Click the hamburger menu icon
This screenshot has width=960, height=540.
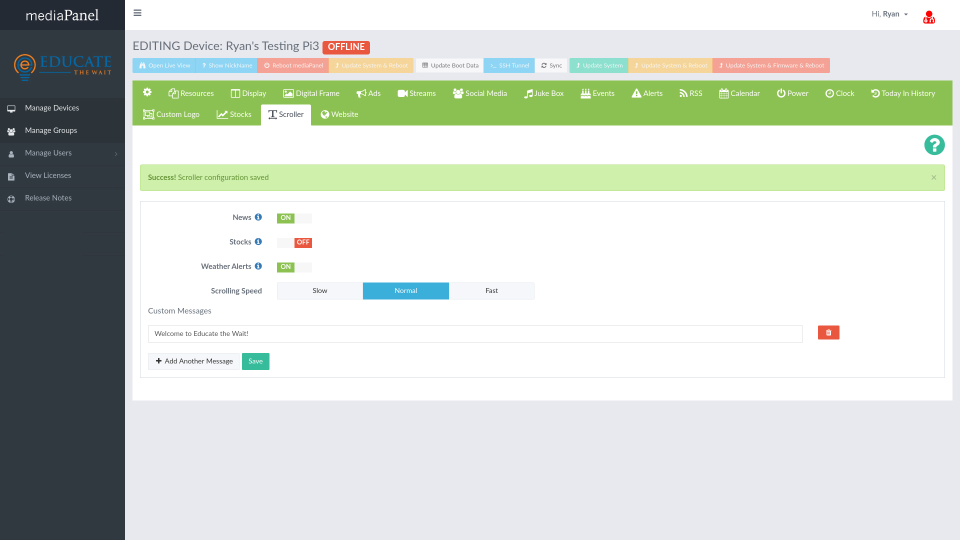137,13
